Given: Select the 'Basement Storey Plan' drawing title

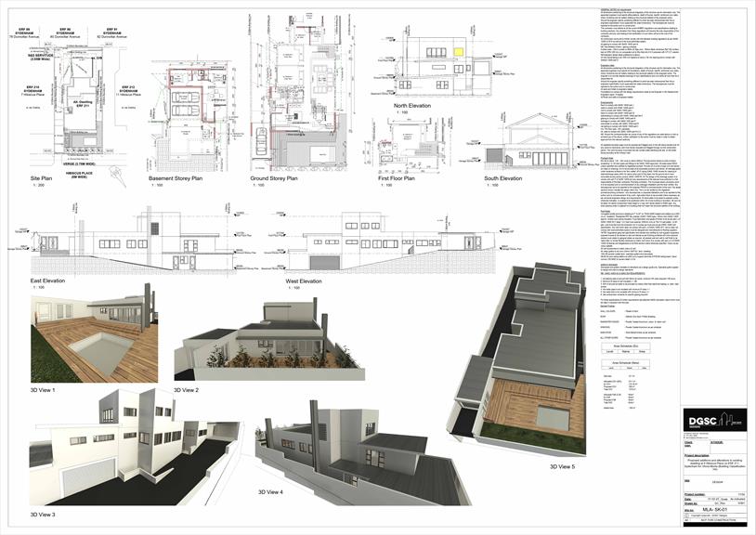Looking at the screenshot, I should pos(176,178).
